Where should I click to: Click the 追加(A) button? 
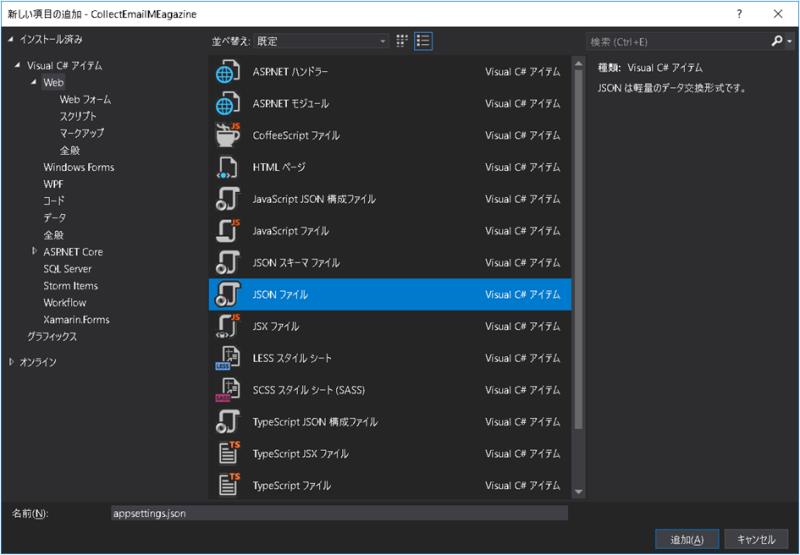coord(687,540)
